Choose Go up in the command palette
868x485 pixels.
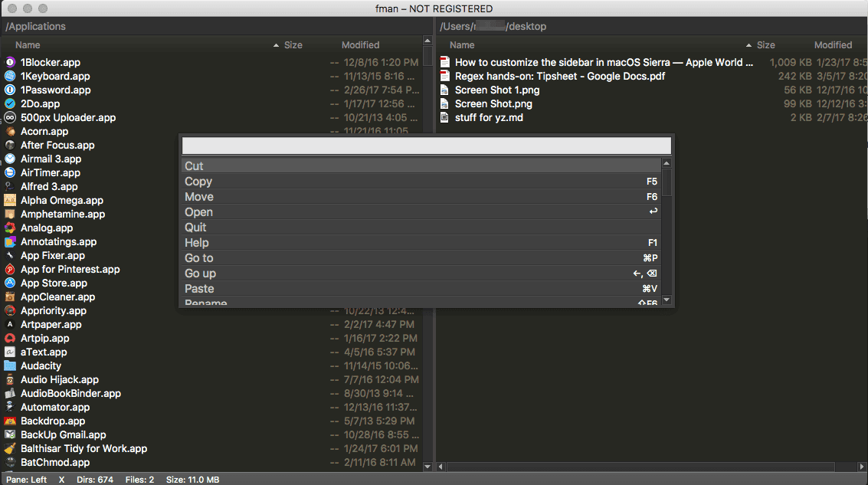tap(421, 274)
